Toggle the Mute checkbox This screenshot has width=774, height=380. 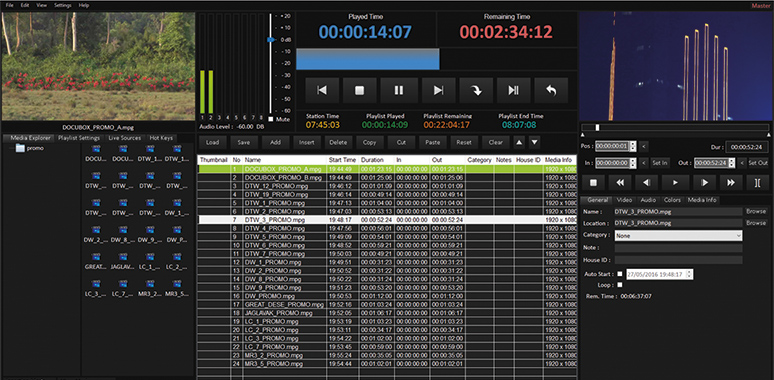click(271, 119)
